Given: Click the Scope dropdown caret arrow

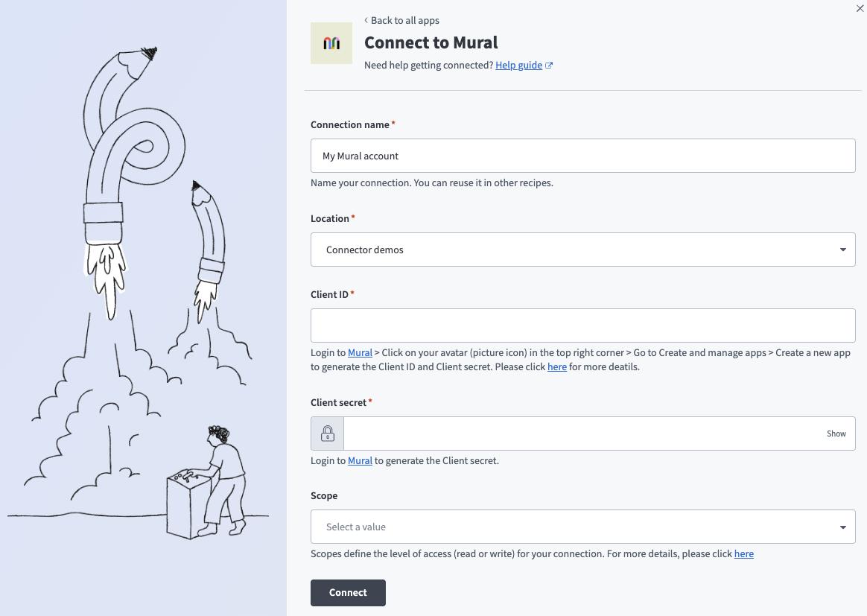Looking at the screenshot, I should point(842,527).
